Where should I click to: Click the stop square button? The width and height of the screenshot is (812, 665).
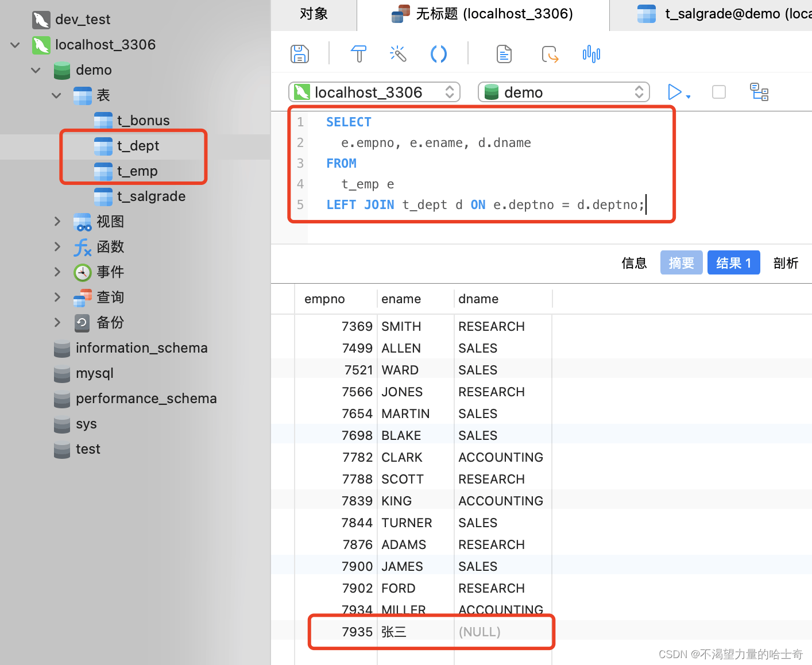point(718,92)
